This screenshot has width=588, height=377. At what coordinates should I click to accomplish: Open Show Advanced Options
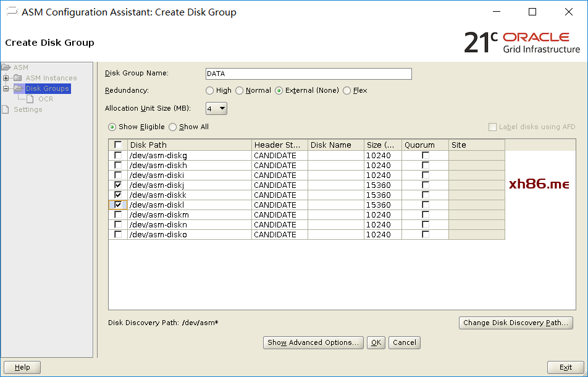pos(313,342)
